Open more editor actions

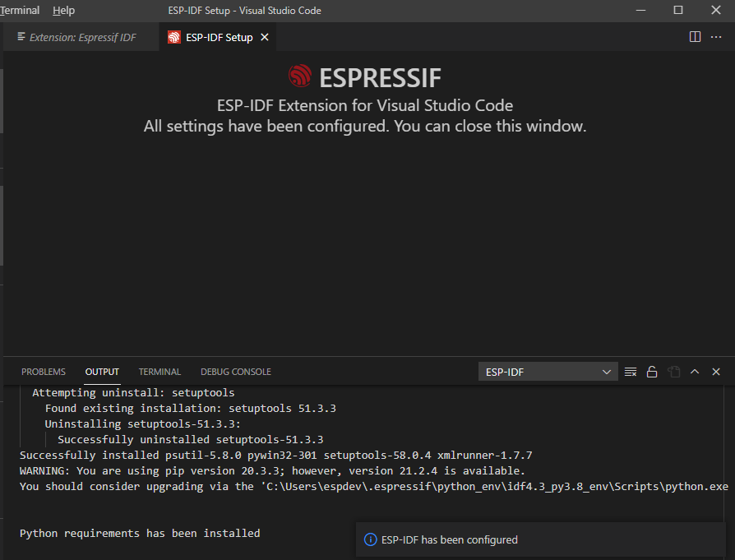click(x=716, y=36)
